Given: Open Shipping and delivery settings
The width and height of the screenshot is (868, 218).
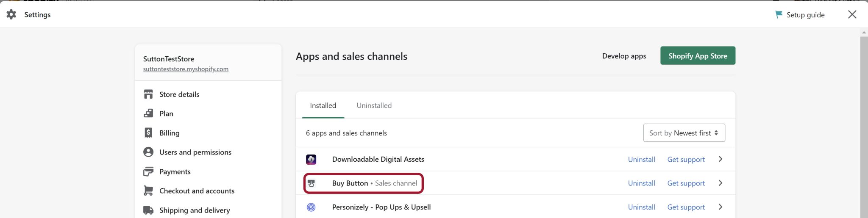Looking at the screenshot, I should (195, 210).
